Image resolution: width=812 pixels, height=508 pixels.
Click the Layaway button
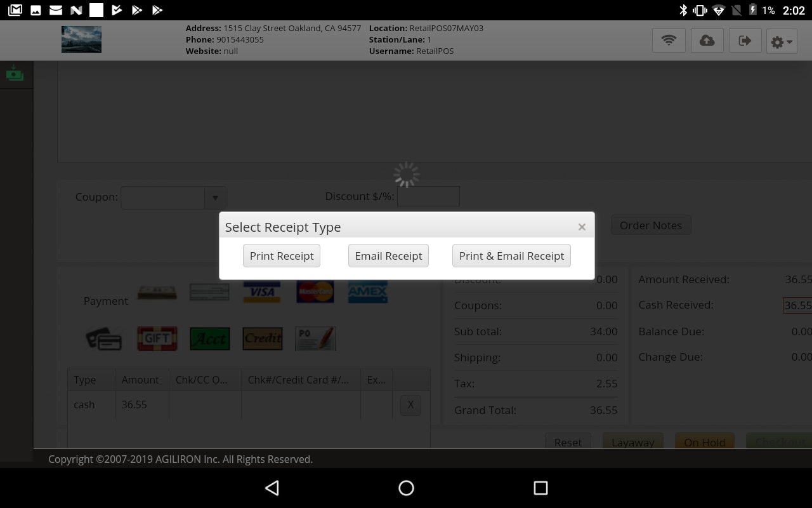click(632, 442)
